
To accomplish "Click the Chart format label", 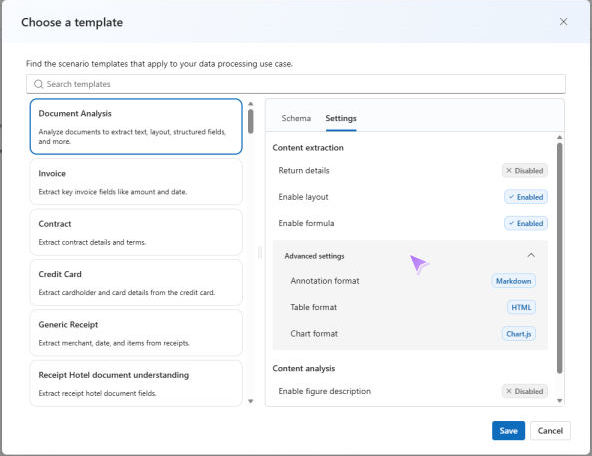I will pos(314,334).
